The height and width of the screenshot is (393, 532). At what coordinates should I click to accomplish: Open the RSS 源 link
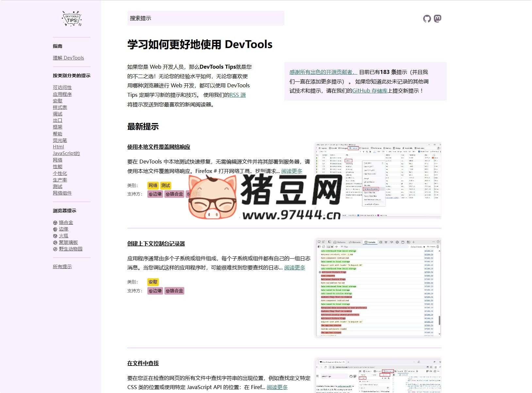[238, 95]
